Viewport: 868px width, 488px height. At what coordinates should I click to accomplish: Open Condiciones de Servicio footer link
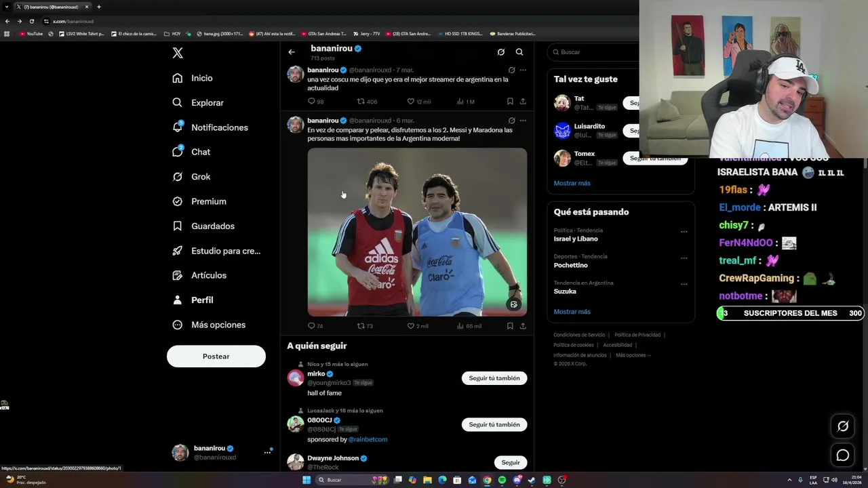[579, 335]
